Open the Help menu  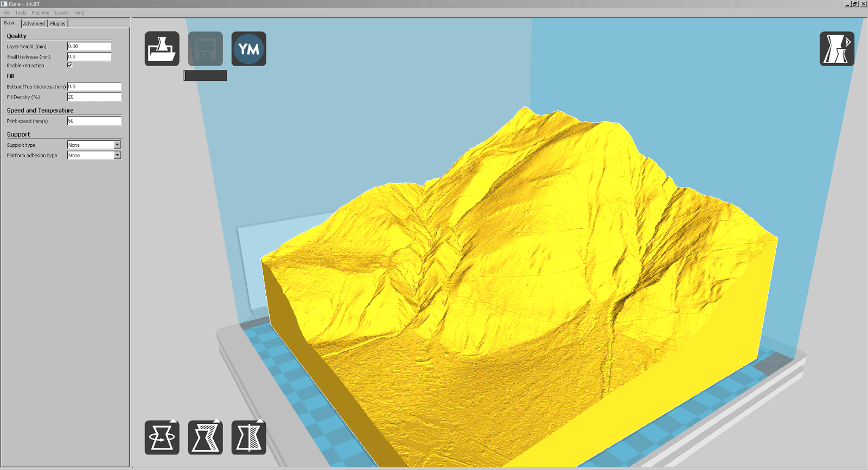point(79,12)
